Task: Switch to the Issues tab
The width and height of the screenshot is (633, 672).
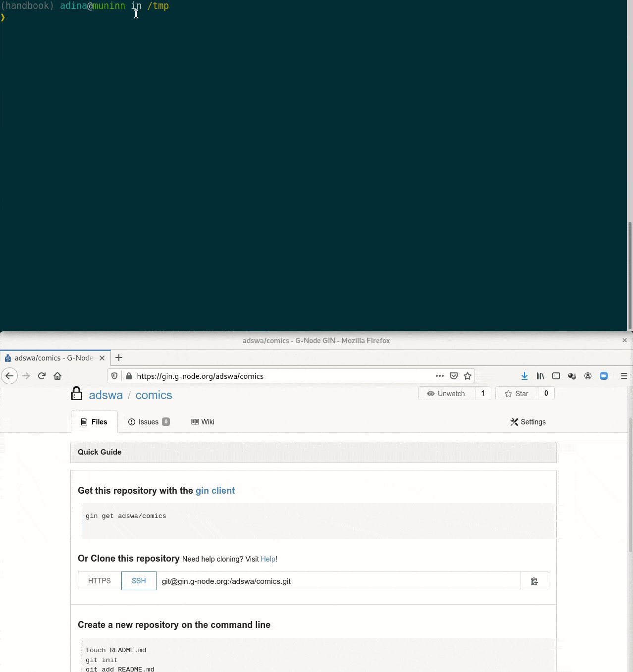Action: (x=148, y=422)
